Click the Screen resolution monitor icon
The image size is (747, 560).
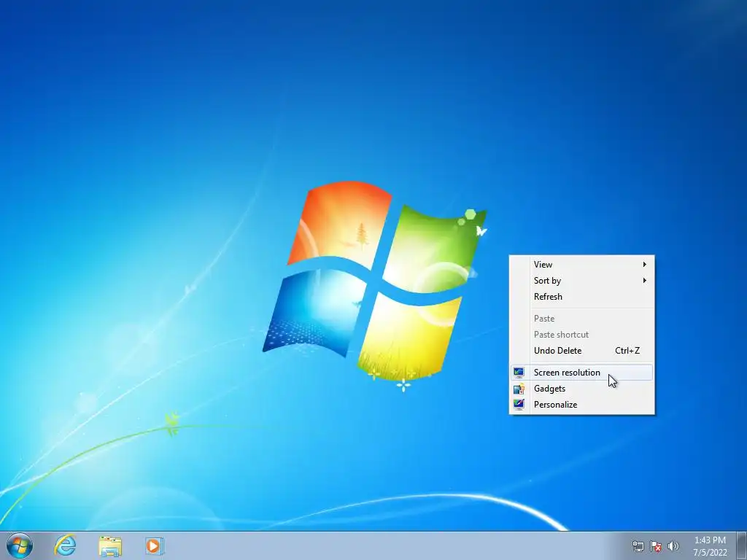pos(519,373)
